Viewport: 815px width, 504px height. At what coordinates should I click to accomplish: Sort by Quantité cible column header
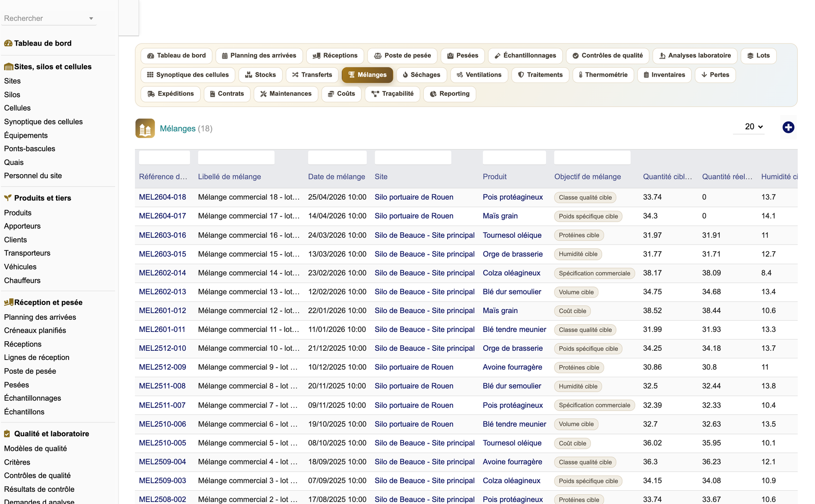pos(668,177)
